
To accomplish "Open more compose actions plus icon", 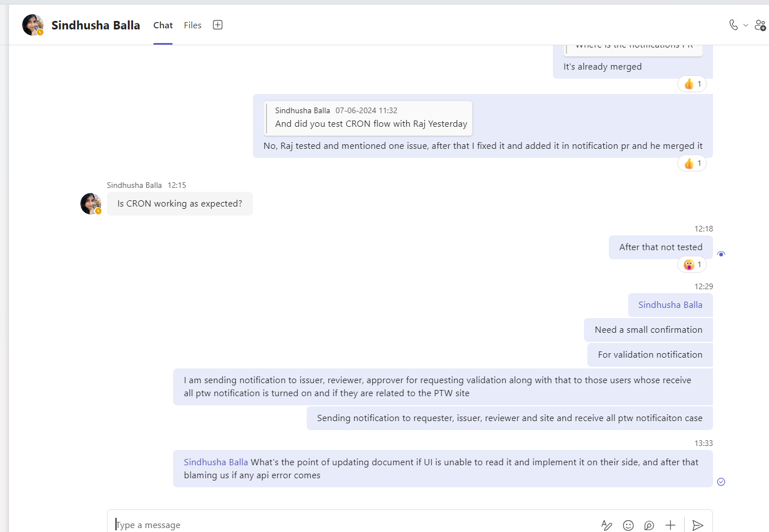I will pyautogui.click(x=671, y=525).
